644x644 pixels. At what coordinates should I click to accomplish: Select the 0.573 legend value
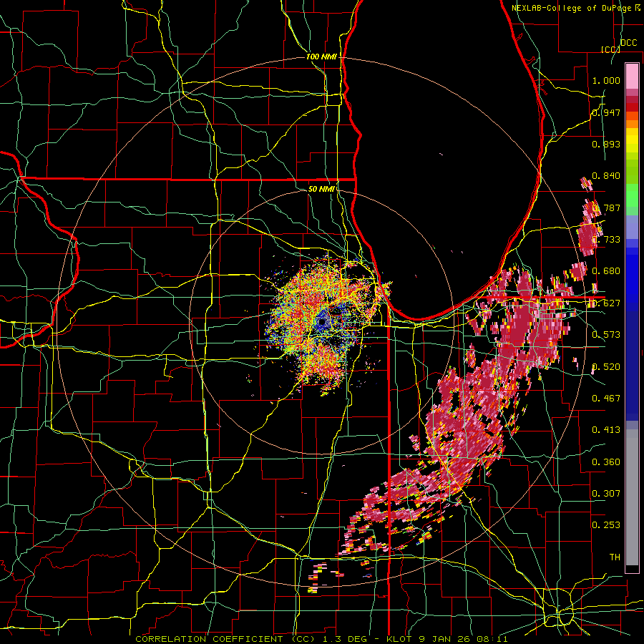pyautogui.click(x=606, y=335)
